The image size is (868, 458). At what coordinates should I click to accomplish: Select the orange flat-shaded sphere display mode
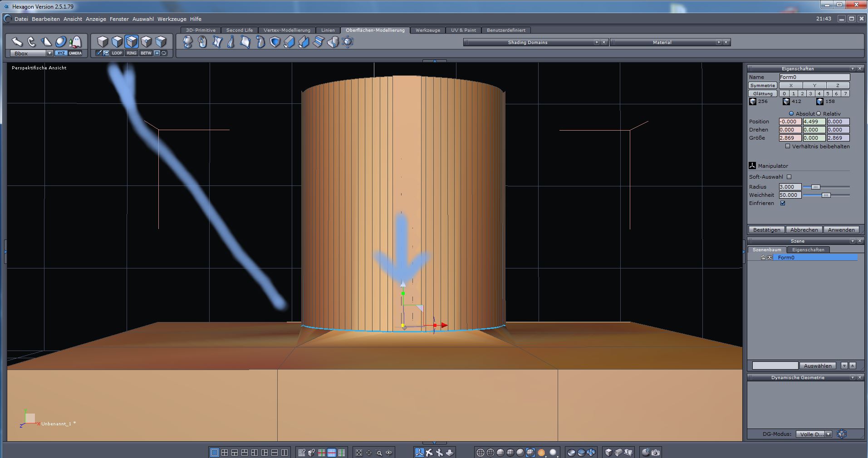point(541,452)
